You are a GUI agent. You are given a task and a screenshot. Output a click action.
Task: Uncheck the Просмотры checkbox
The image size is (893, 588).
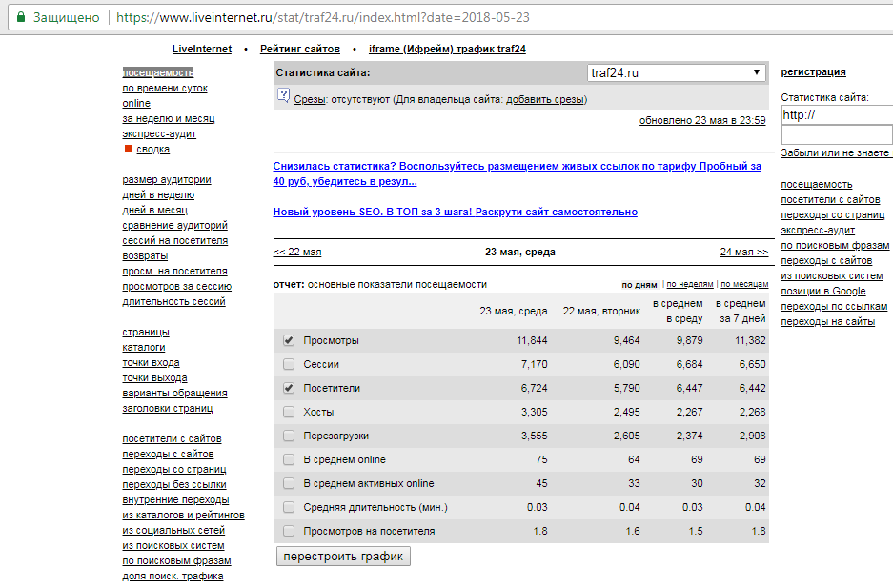click(289, 340)
